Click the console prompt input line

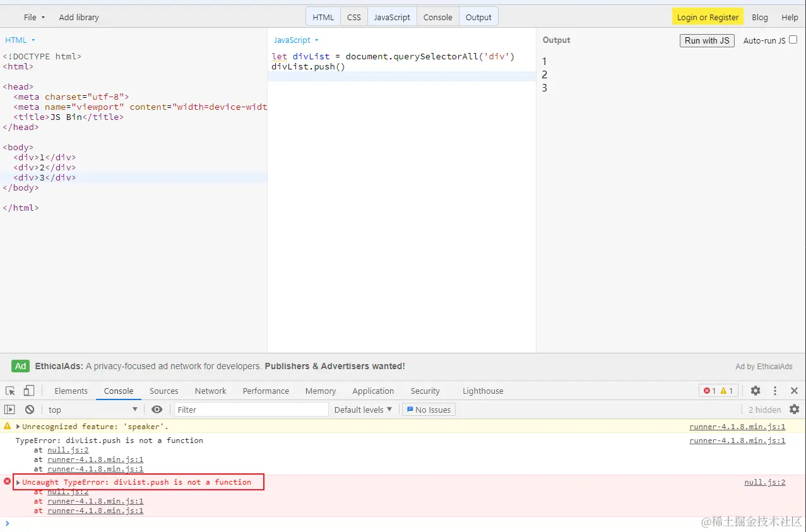(x=404, y=524)
